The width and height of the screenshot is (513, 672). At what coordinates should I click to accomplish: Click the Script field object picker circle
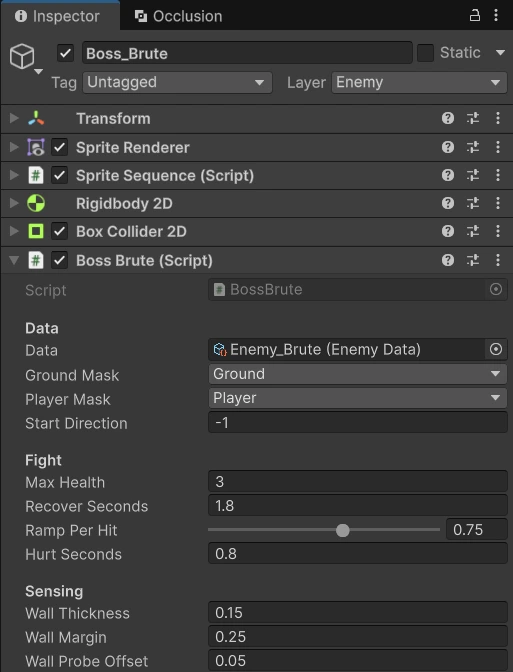[x=496, y=289]
